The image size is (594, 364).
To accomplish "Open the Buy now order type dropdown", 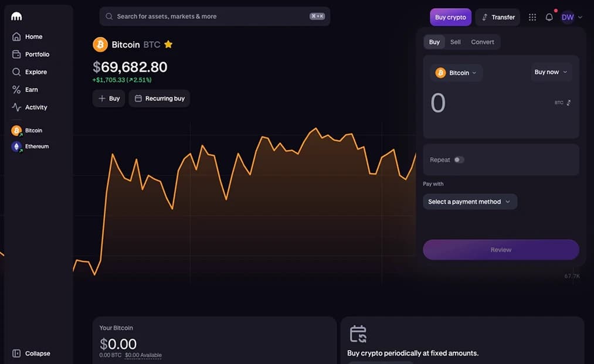I will pyautogui.click(x=551, y=72).
